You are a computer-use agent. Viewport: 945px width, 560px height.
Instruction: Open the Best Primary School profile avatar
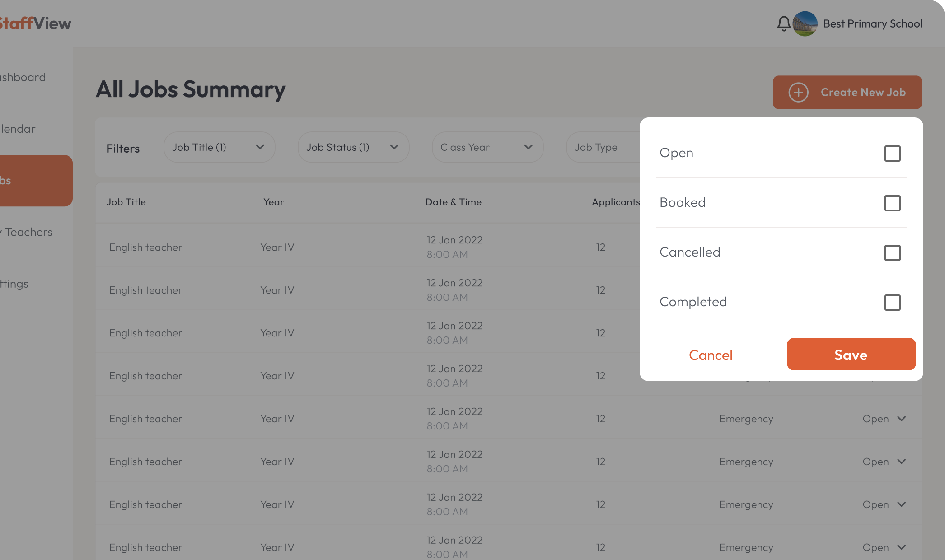tap(805, 23)
